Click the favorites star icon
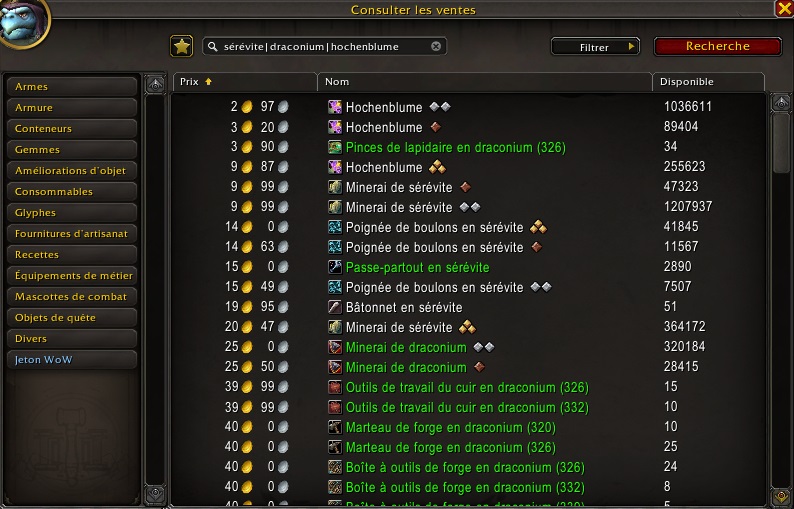This screenshot has height=509, width=794. pyautogui.click(x=181, y=47)
